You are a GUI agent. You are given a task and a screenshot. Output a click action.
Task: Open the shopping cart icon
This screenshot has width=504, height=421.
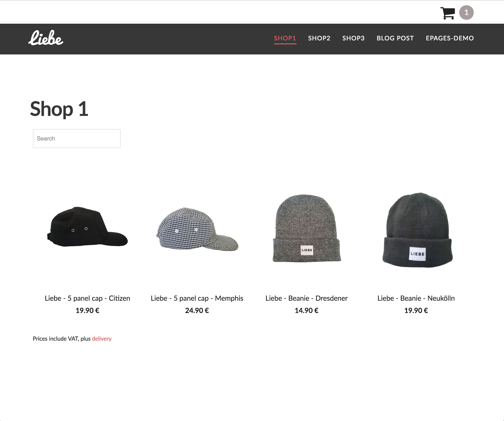tap(447, 13)
